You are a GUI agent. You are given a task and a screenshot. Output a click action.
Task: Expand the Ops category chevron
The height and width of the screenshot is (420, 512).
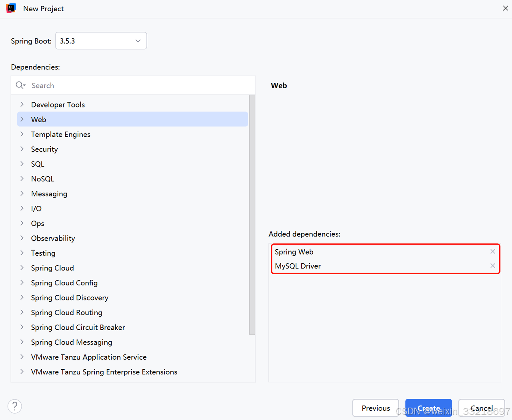tap(22, 223)
